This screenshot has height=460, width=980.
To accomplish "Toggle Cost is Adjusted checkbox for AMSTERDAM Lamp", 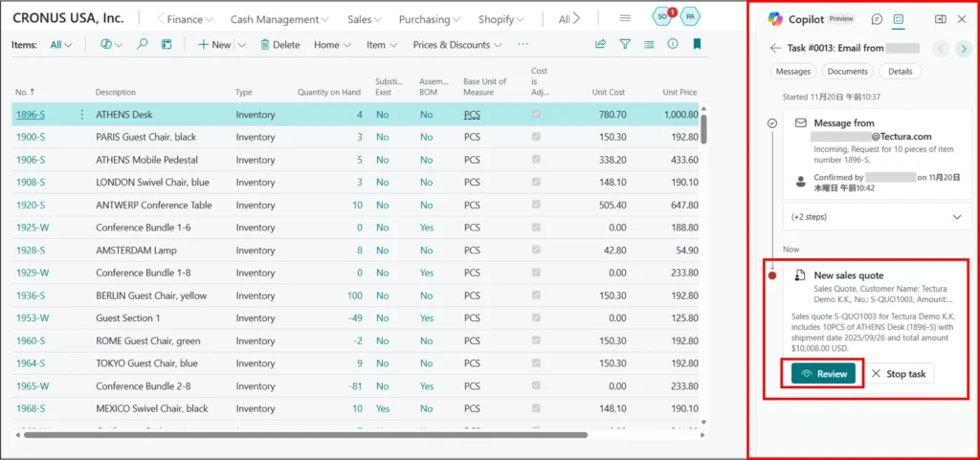I will [x=536, y=251].
